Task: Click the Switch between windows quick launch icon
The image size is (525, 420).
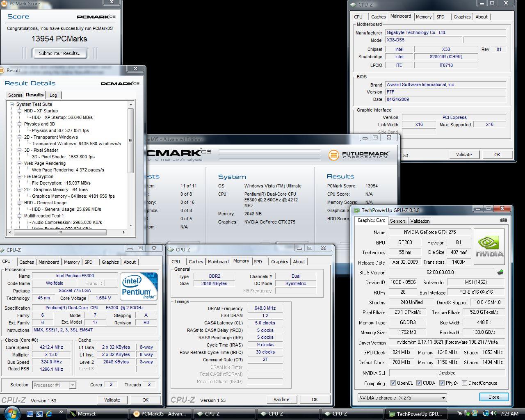Action: point(39,414)
